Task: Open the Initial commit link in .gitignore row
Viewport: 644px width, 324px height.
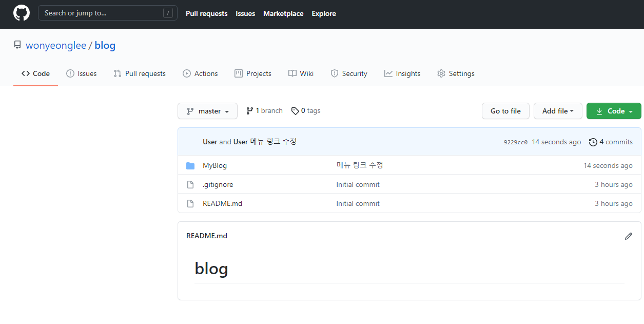Action: pos(358,184)
